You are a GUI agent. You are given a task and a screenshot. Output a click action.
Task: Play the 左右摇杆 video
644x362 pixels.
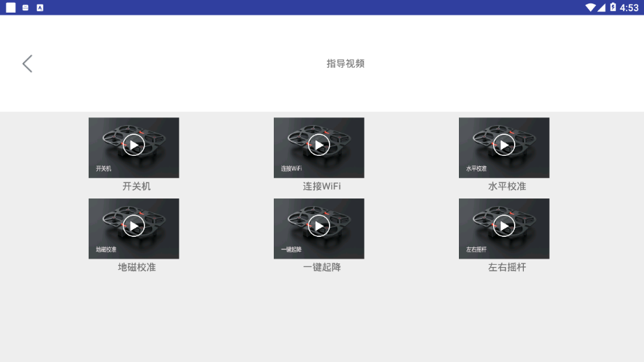coord(504,226)
